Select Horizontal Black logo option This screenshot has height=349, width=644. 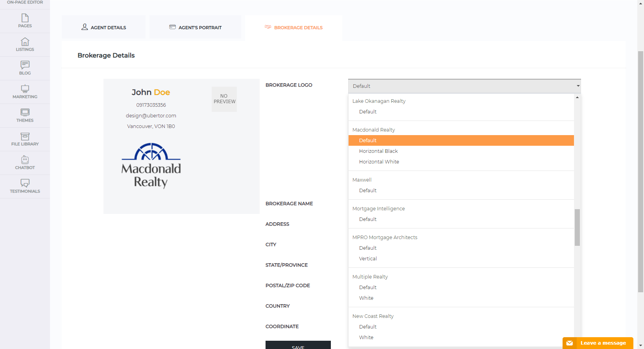coord(461,151)
